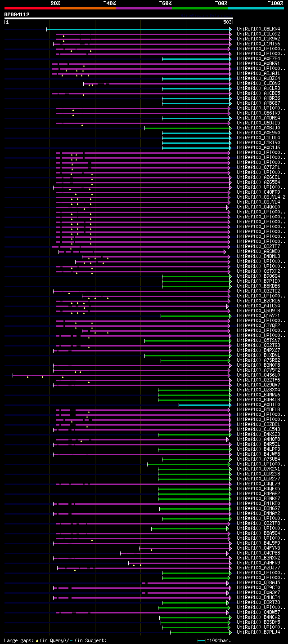Choose entry UniRef100_Q7T2F1
The width and height of the screenshot is (288, 644).
(x=259, y=168)
